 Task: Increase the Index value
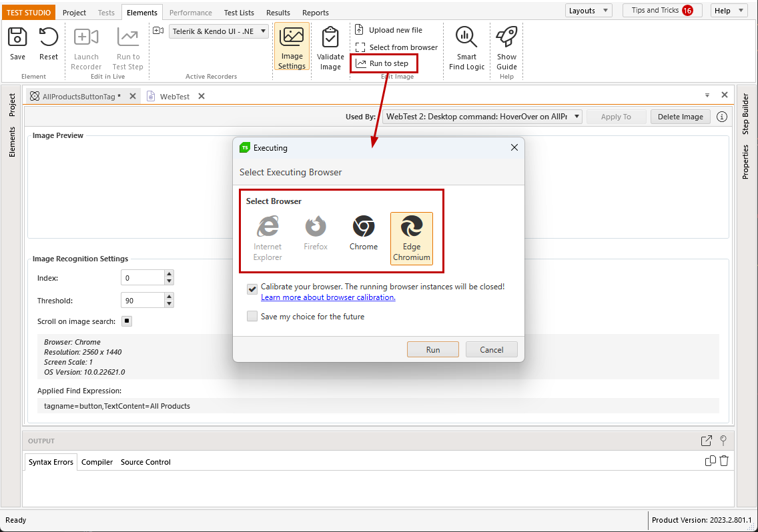169,274
